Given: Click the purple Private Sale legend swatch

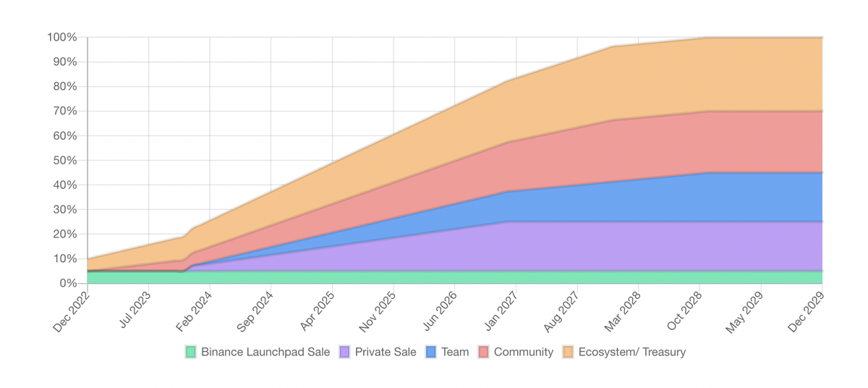Looking at the screenshot, I should (344, 353).
